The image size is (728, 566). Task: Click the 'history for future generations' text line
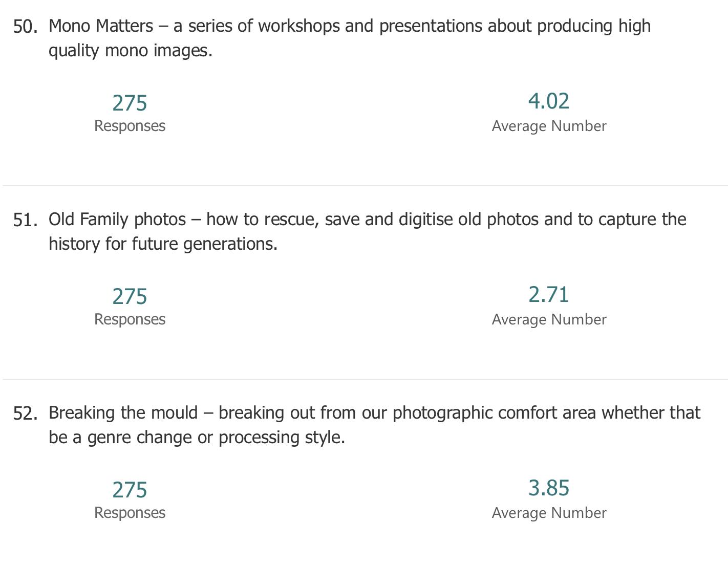coord(163,244)
